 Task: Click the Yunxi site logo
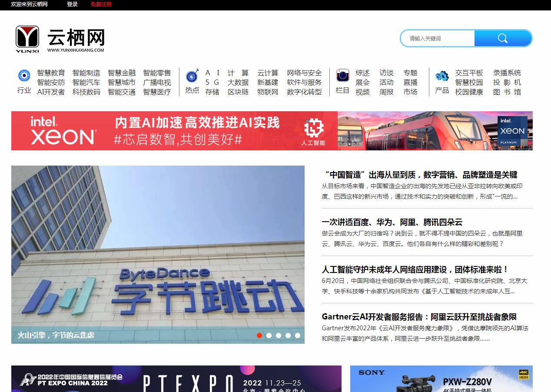tap(60, 39)
